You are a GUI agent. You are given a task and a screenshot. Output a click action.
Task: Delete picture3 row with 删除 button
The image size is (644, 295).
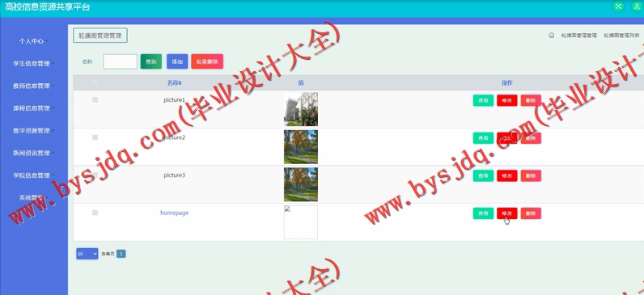coord(531,176)
